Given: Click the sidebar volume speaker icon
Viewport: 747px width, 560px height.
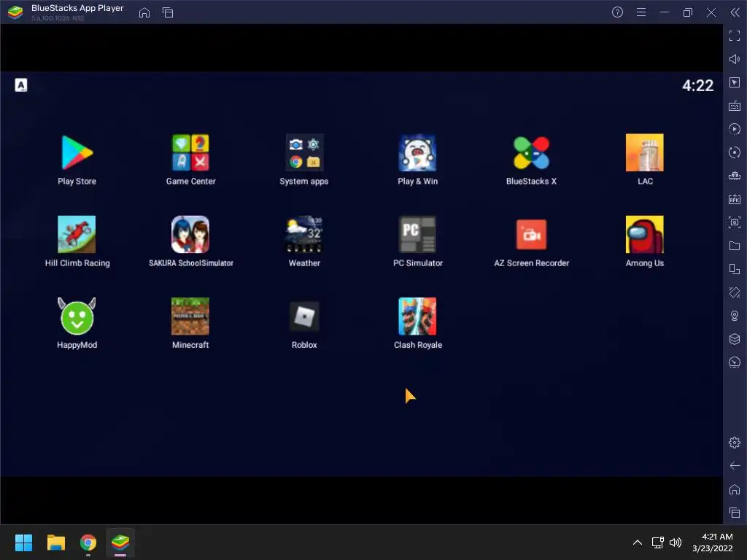Looking at the screenshot, I should (x=735, y=59).
